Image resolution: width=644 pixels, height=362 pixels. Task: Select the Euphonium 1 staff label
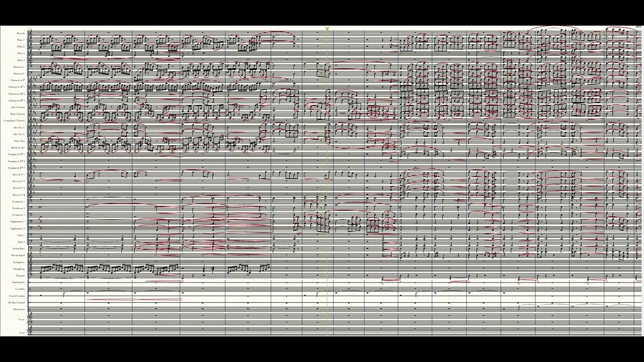pyautogui.click(x=18, y=222)
